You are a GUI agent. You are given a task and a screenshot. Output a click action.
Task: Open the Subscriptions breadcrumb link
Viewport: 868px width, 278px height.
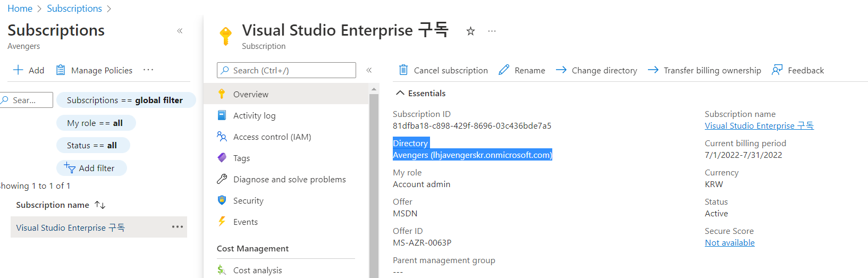click(x=74, y=9)
